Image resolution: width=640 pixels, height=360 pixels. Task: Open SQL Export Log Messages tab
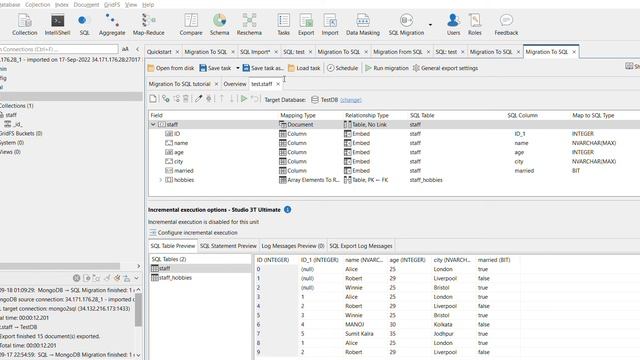tap(360, 246)
